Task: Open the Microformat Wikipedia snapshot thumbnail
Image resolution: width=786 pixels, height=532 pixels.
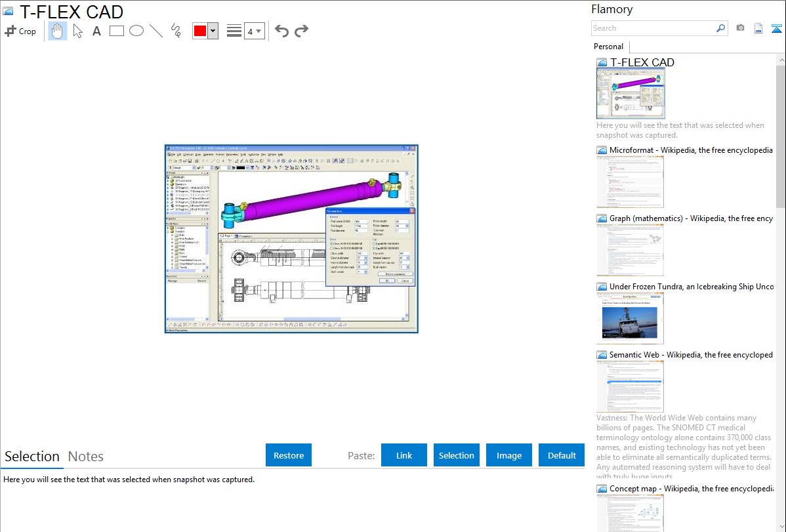Action: tap(630, 182)
